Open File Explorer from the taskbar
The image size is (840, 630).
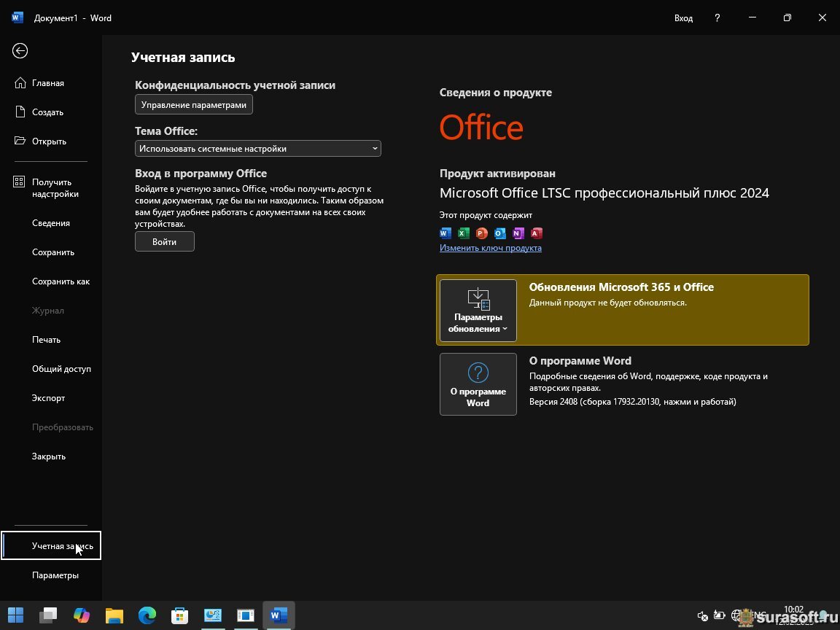coord(114,615)
